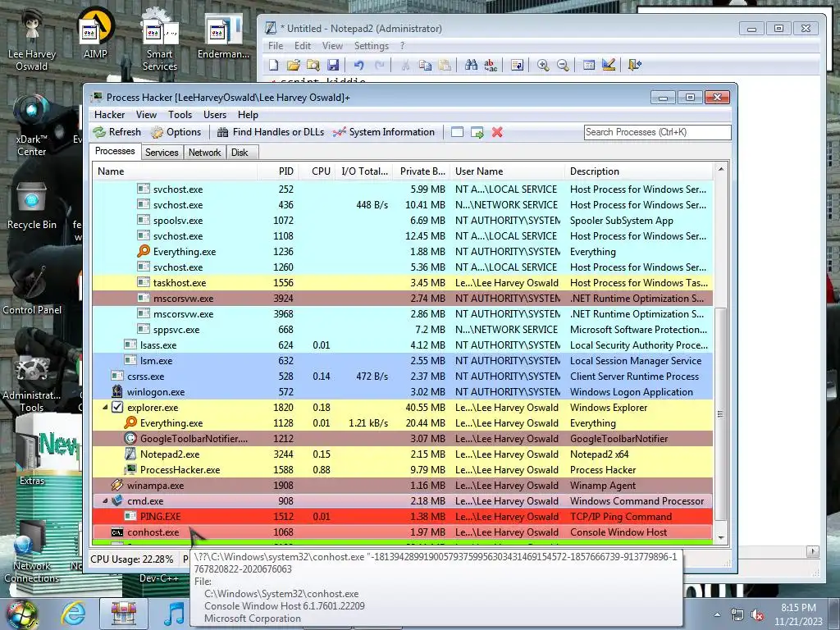Click Zoom Out icon in Notepad2
Viewport: 840px width, 630px height.
(563, 65)
